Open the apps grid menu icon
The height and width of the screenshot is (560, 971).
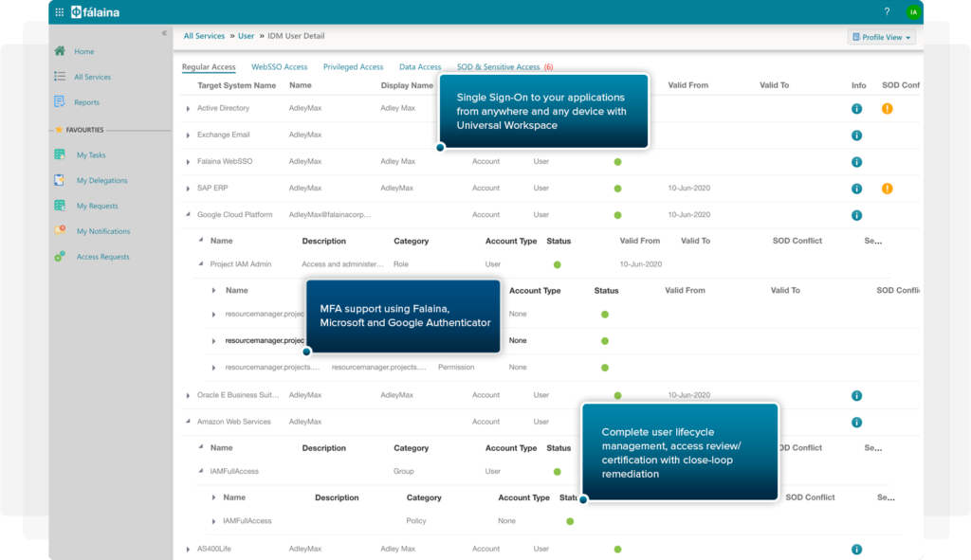pos(60,11)
